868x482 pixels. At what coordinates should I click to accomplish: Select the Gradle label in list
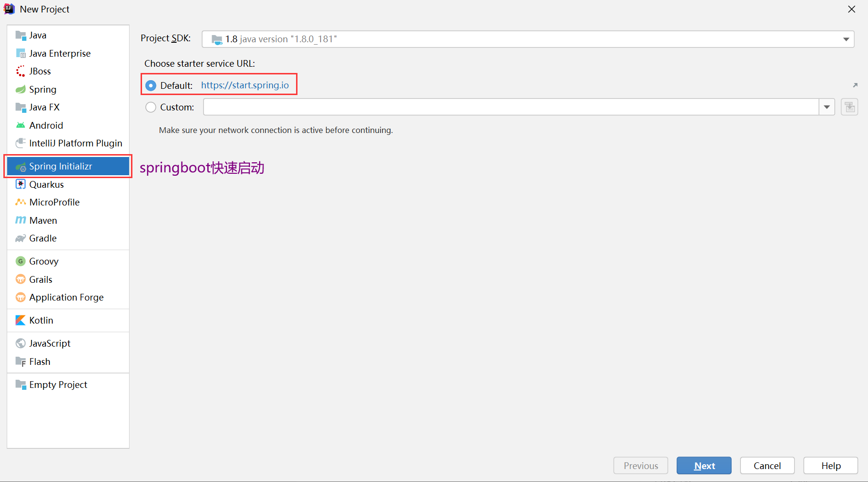point(43,238)
